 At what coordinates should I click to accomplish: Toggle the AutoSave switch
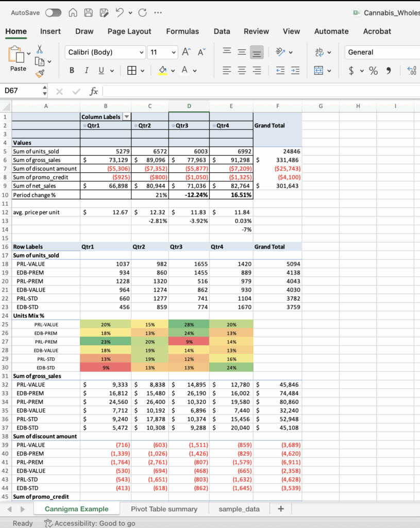(x=53, y=12)
